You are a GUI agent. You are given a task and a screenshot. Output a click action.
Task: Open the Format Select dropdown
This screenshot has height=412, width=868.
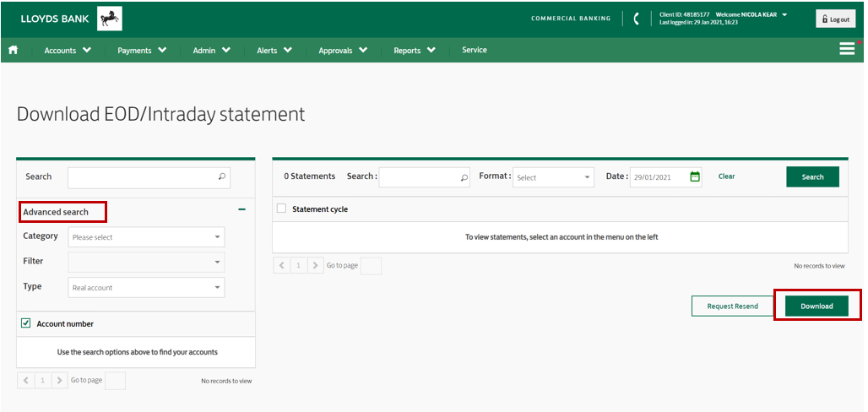click(553, 177)
